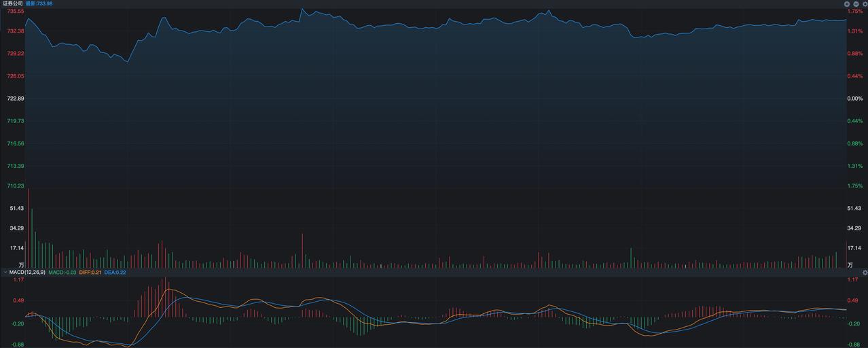Click the 719.73 price axis label
Viewport: 868px width, 348px height.
[x=16, y=121]
